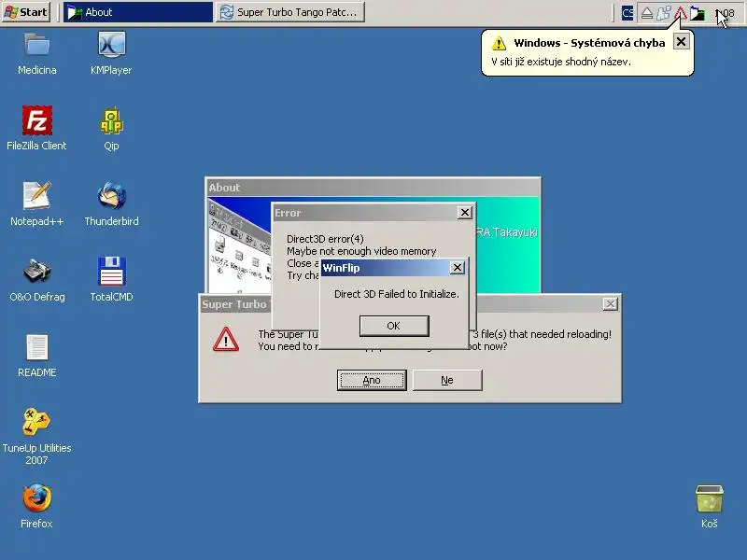
Task: Click the 'Direct 3D Failed to Initialize.' message
Action: (x=396, y=294)
